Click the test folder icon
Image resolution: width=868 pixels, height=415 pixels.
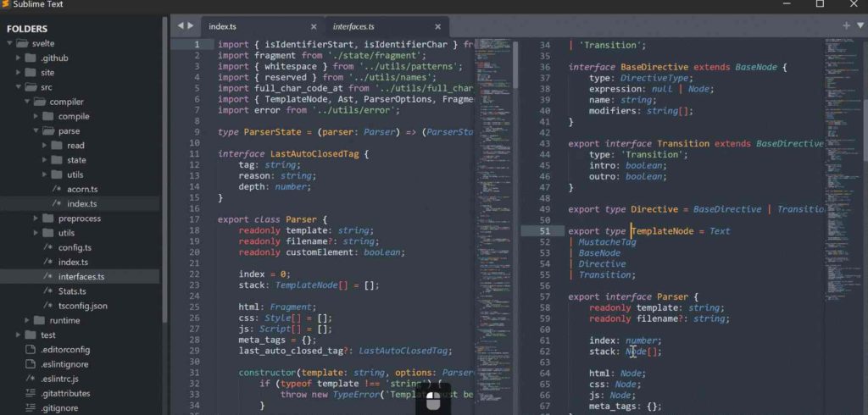(x=31, y=335)
